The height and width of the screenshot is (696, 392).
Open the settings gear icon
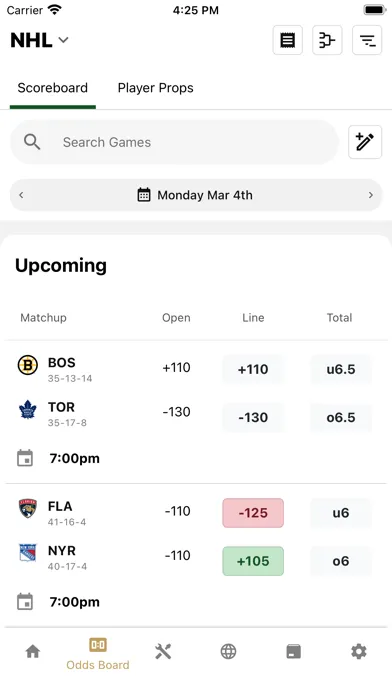point(359,652)
